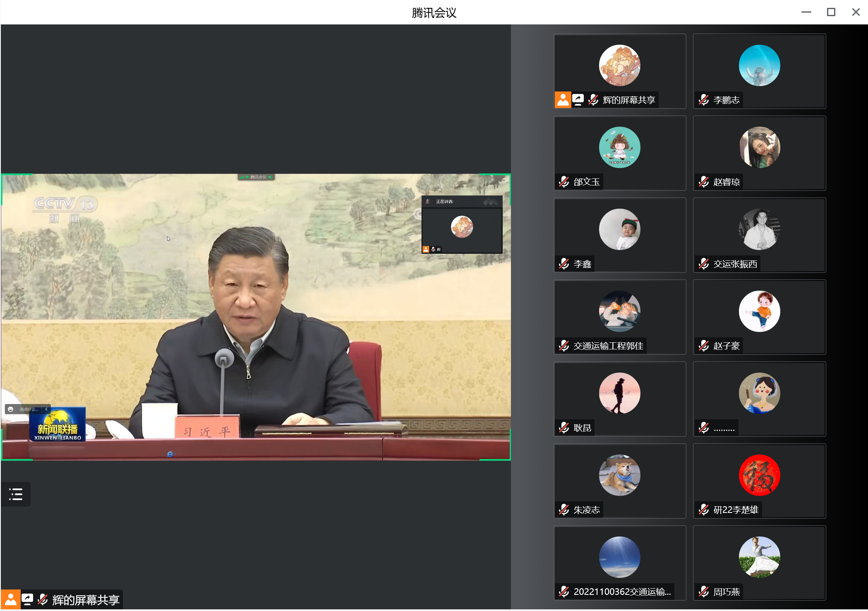This screenshot has height=611, width=868.
Task: Click muted mic icon beside 朱凌志
Action: click(x=563, y=510)
